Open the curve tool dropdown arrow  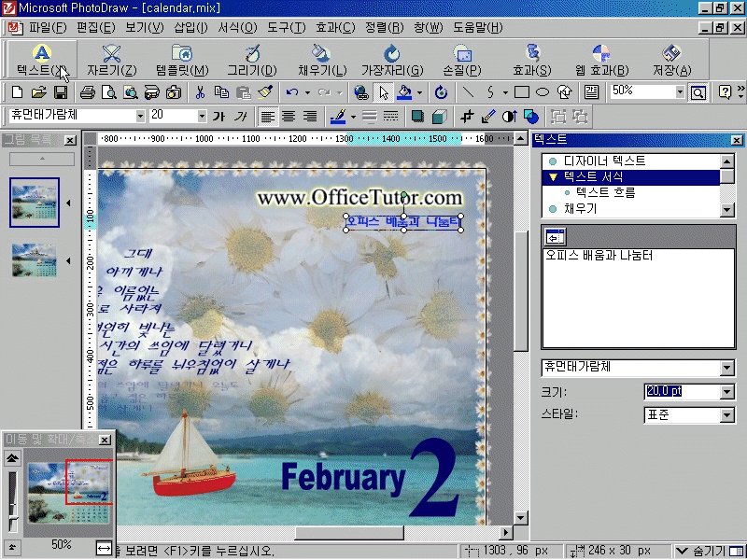[505, 92]
